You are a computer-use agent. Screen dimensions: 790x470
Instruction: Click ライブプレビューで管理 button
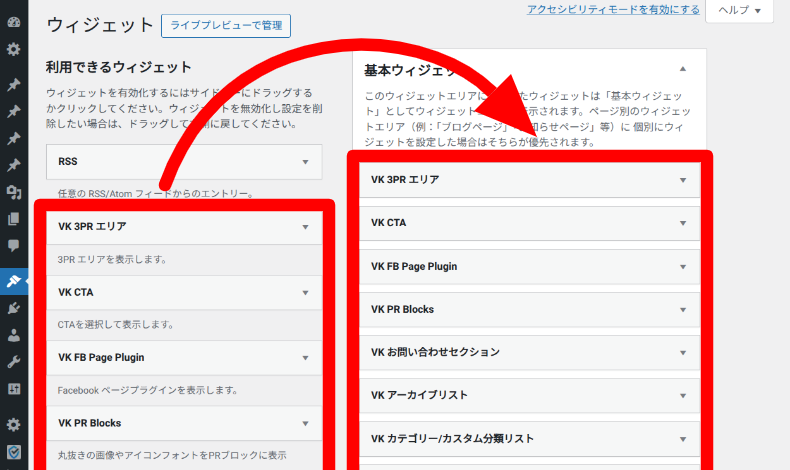[226, 25]
